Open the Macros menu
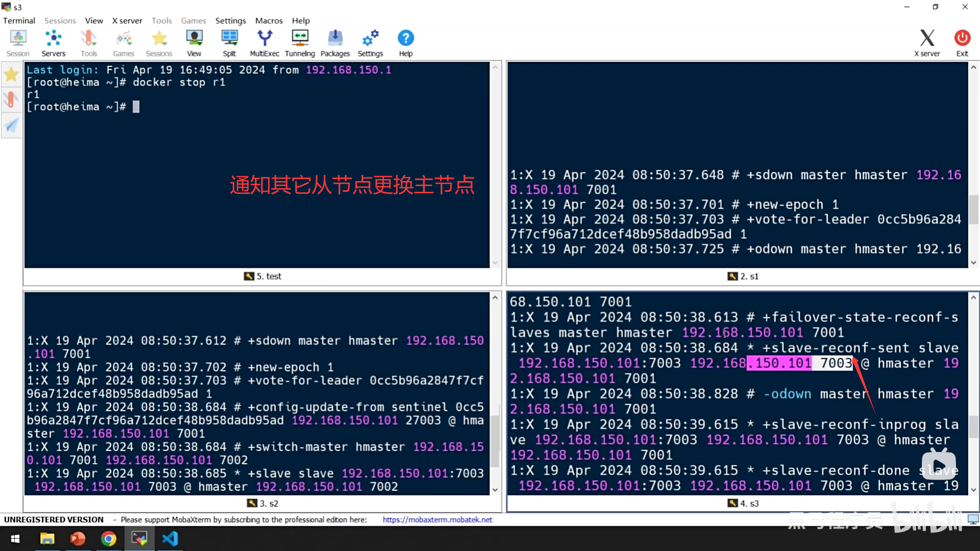 (268, 20)
